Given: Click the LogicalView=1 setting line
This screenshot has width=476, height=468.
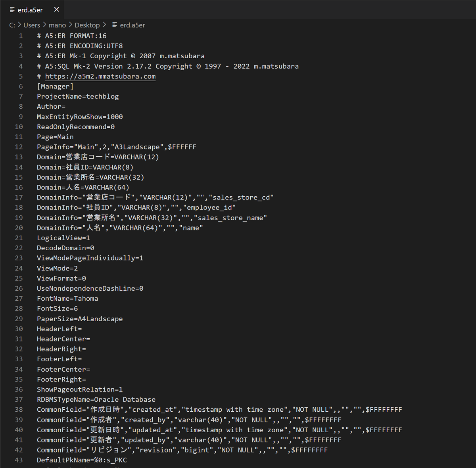Looking at the screenshot, I should coord(63,238).
